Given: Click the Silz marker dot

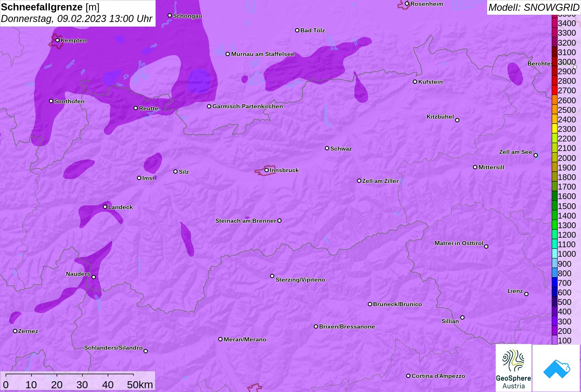Looking at the screenshot, I should (176, 171).
